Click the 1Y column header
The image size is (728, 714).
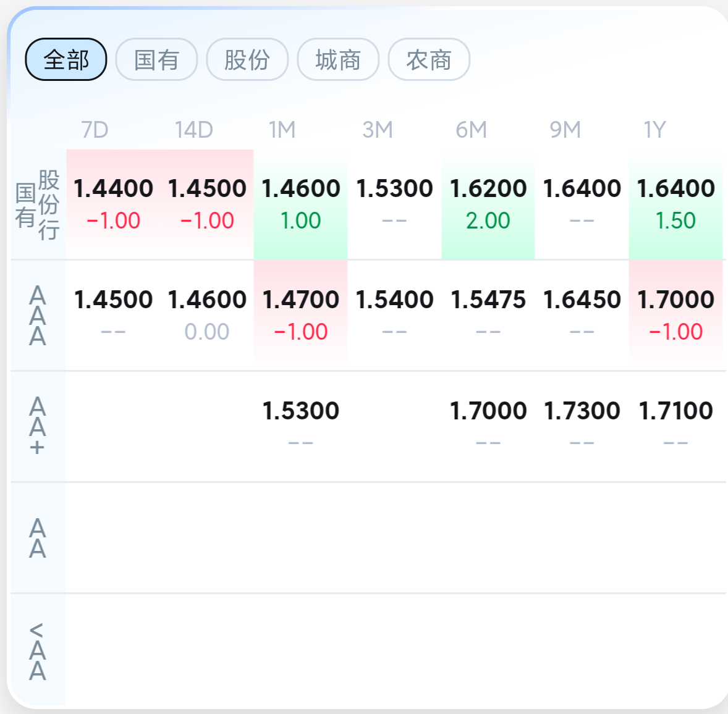click(x=654, y=130)
